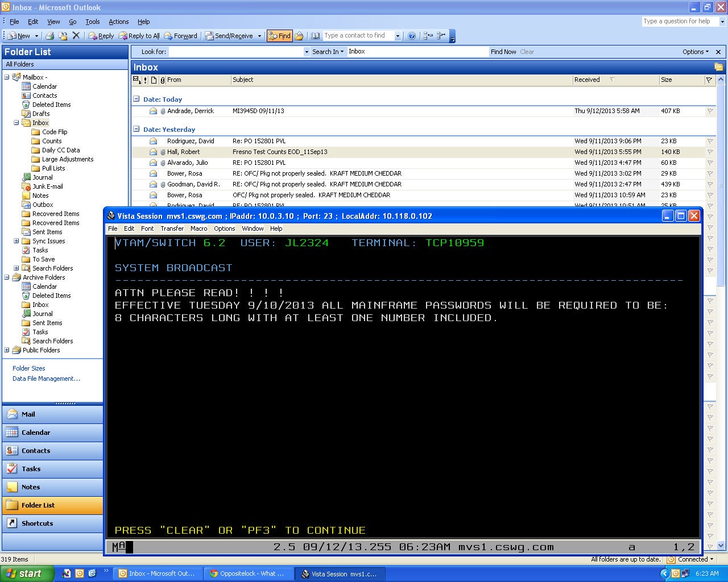This screenshot has width=728, height=582.
Task: Switch to the Tasks navigation pane
Action: click(53, 469)
